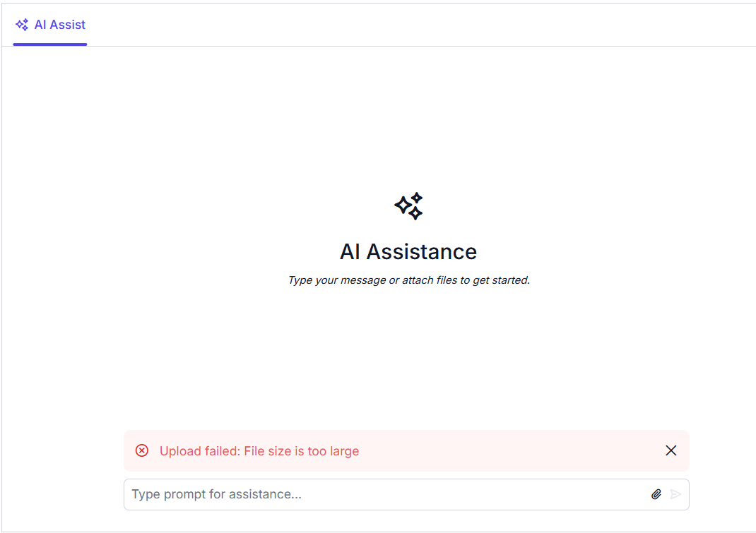756x533 pixels.
Task: Click the X on the red alert
Action: [x=671, y=450]
